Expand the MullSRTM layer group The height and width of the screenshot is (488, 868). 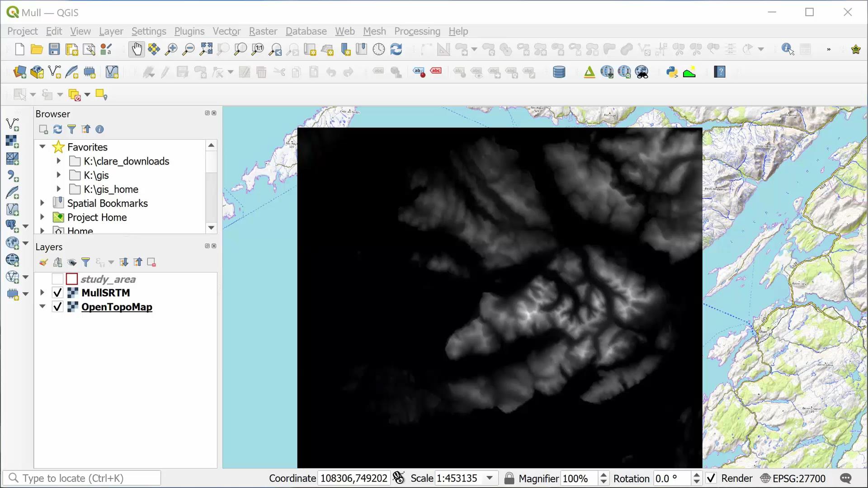42,292
